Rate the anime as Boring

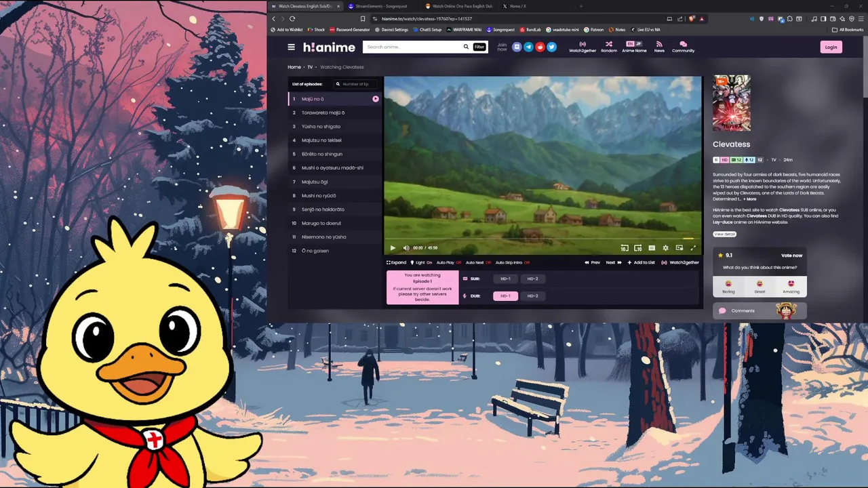(x=728, y=287)
